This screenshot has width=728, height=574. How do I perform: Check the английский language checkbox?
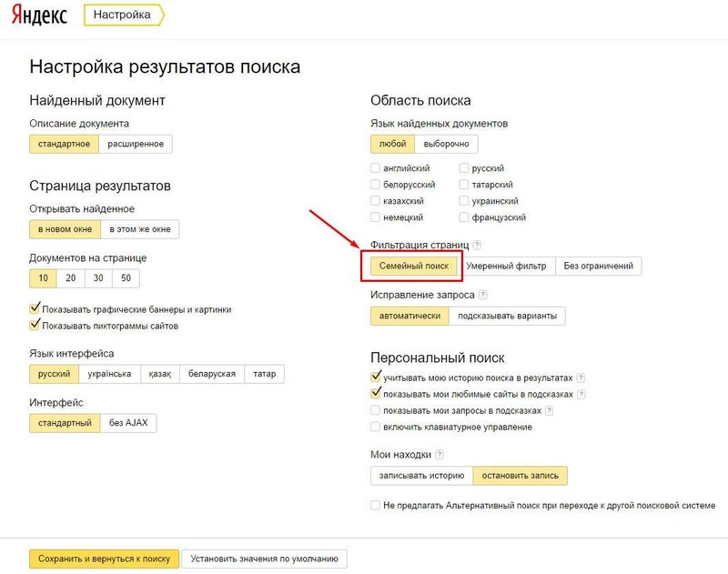coord(376,168)
